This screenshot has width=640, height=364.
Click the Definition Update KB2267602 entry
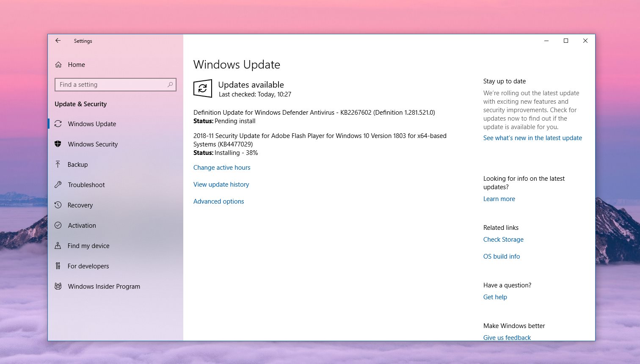point(314,113)
